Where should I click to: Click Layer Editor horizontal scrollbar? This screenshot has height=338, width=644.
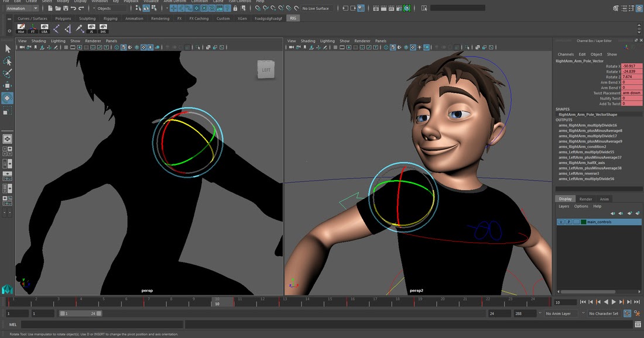coord(588,292)
